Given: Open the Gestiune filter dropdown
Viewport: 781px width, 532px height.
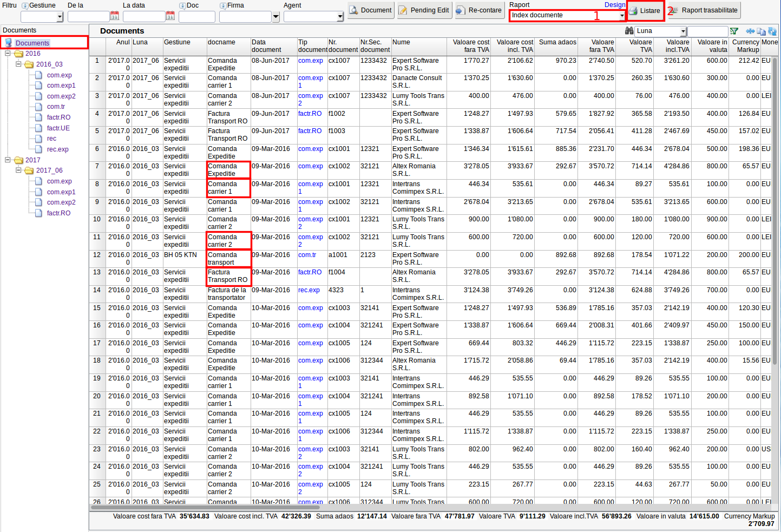Looking at the screenshot, I should point(60,17).
